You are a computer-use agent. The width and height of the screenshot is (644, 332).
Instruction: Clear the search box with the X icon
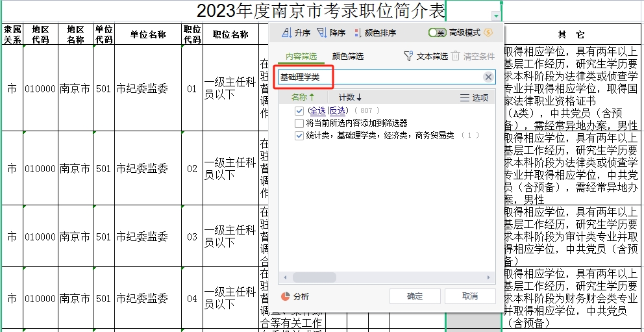point(488,77)
